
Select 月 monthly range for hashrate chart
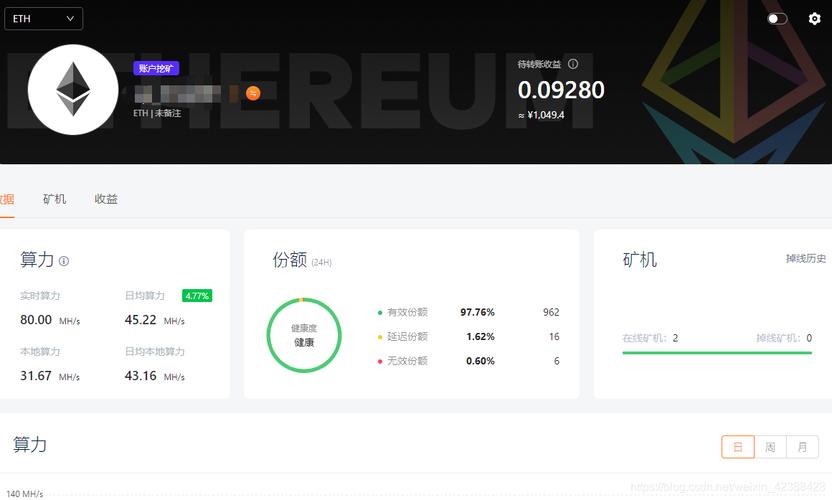802,447
